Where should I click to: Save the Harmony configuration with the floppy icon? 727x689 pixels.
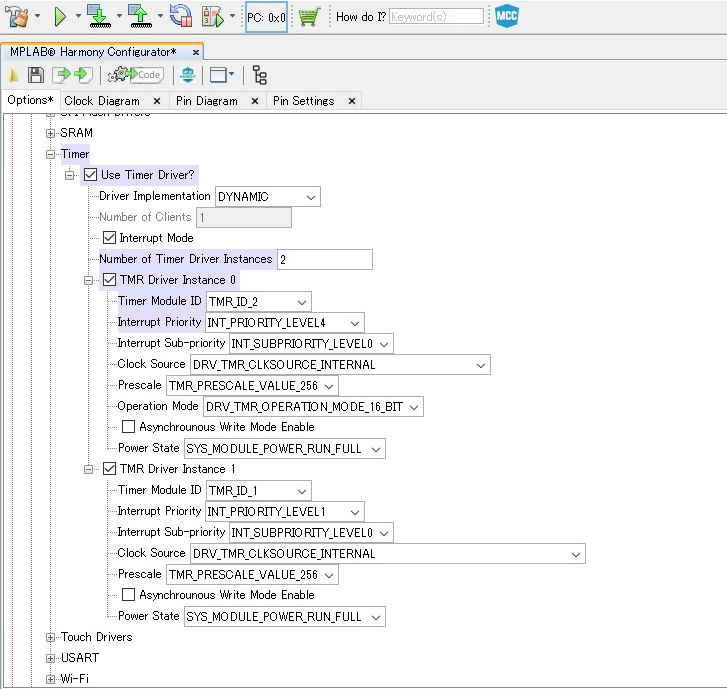point(36,75)
